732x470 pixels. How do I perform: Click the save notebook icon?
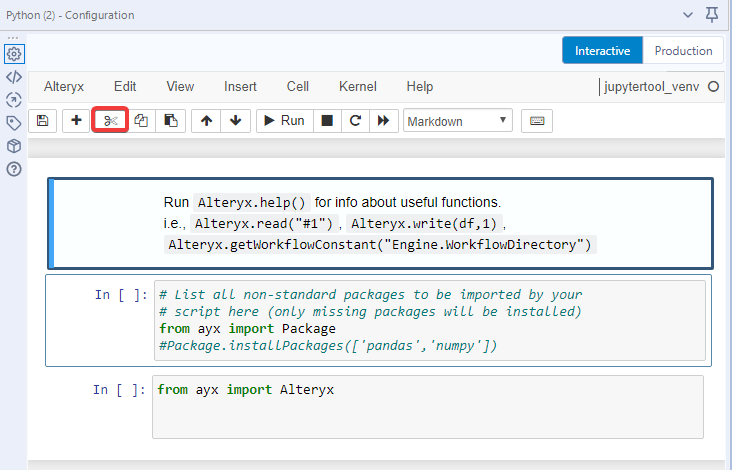42,121
